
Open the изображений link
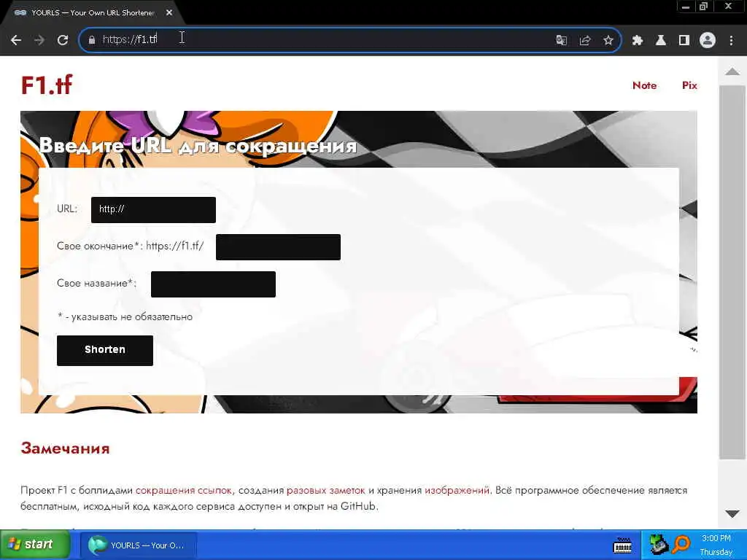[457, 491]
